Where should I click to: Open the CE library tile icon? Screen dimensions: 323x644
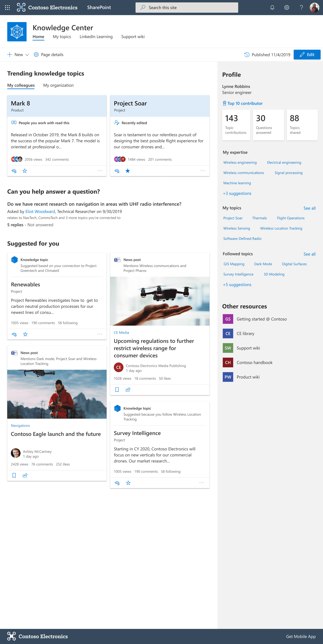click(228, 333)
